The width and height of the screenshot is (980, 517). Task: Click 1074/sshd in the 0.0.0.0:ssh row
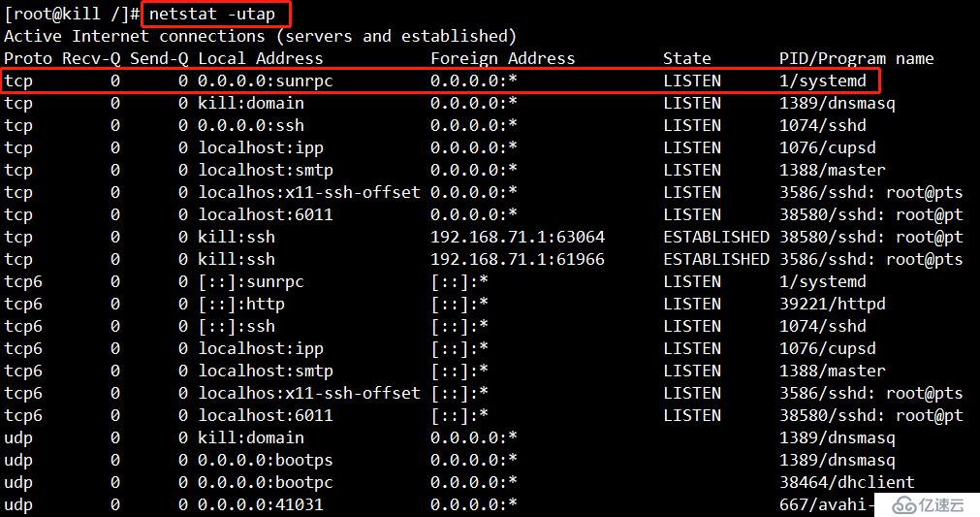click(x=823, y=126)
